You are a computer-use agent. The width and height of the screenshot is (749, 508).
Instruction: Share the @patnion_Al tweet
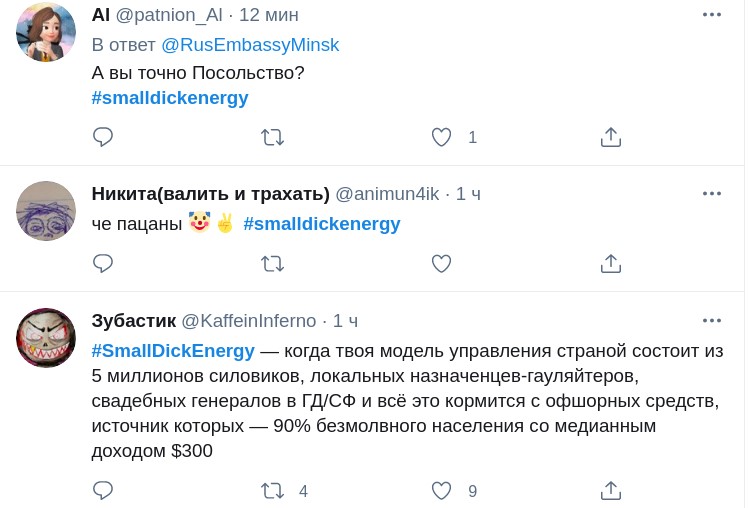point(611,137)
